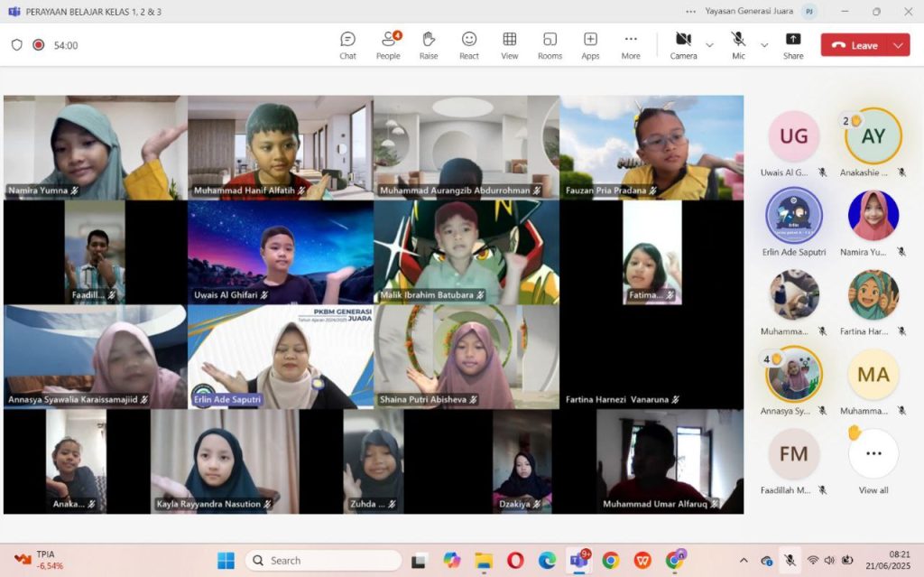924x577 pixels.
Task: Open the React emoji options
Action: pyautogui.click(x=469, y=45)
